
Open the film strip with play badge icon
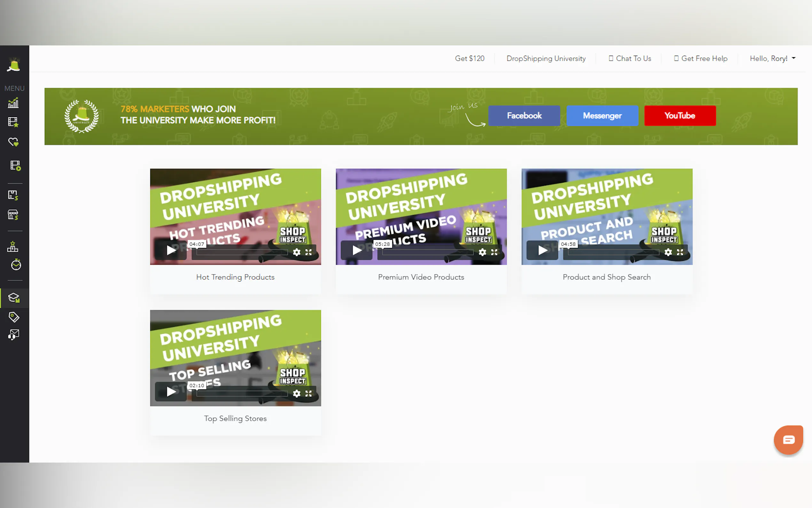click(15, 165)
